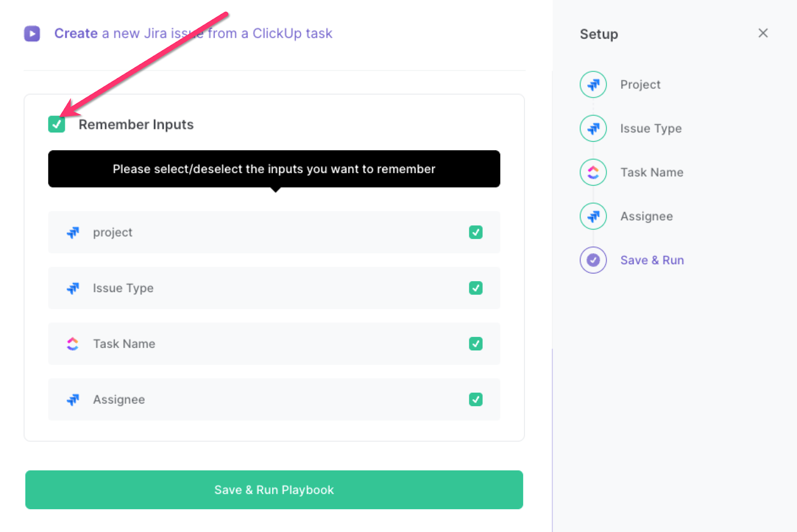Screen dimensions: 797x532
Task: Click the Jira icon in the Issue Type row
Action: click(73, 288)
